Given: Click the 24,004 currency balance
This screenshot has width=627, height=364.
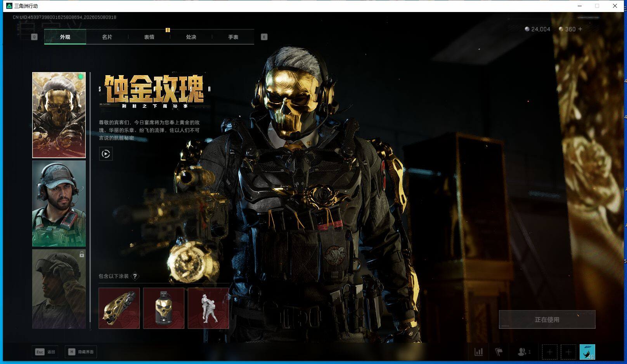Looking at the screenshot, I should tap(537, 29).
